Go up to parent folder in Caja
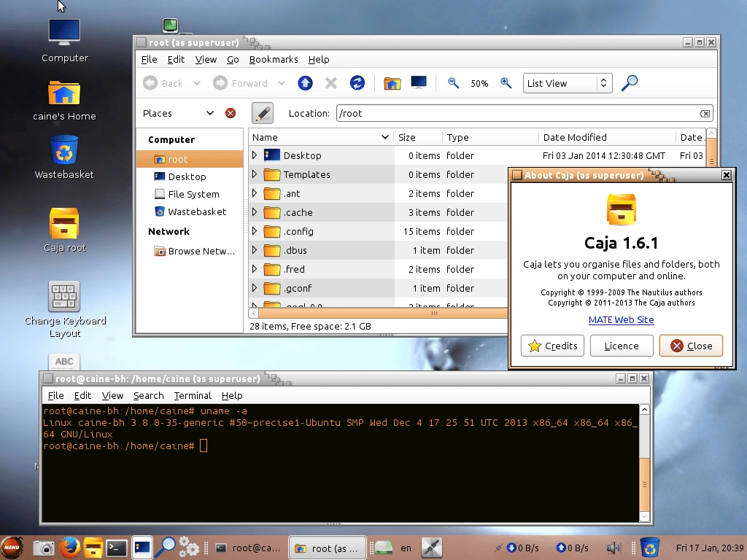Image resolution: width=747 pixels, height=560 pixels. click(x=305, y=83)
